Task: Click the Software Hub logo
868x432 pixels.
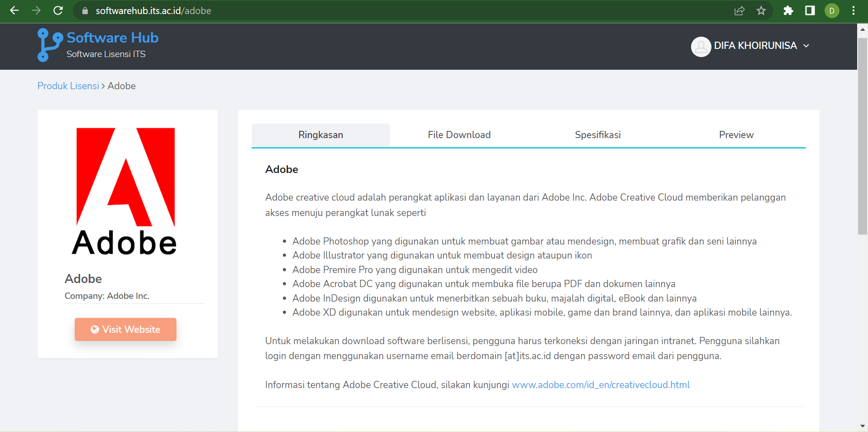Action: [98, 45]
